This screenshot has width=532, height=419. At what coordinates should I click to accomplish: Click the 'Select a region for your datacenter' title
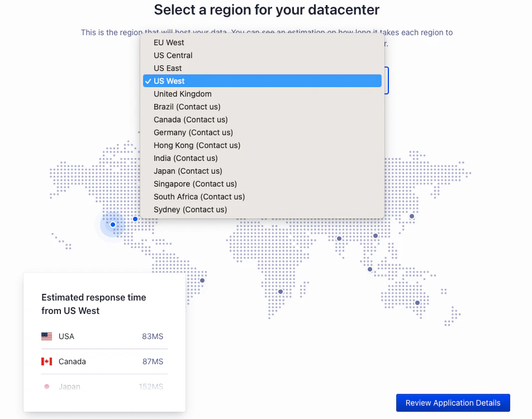coord(267,9)
